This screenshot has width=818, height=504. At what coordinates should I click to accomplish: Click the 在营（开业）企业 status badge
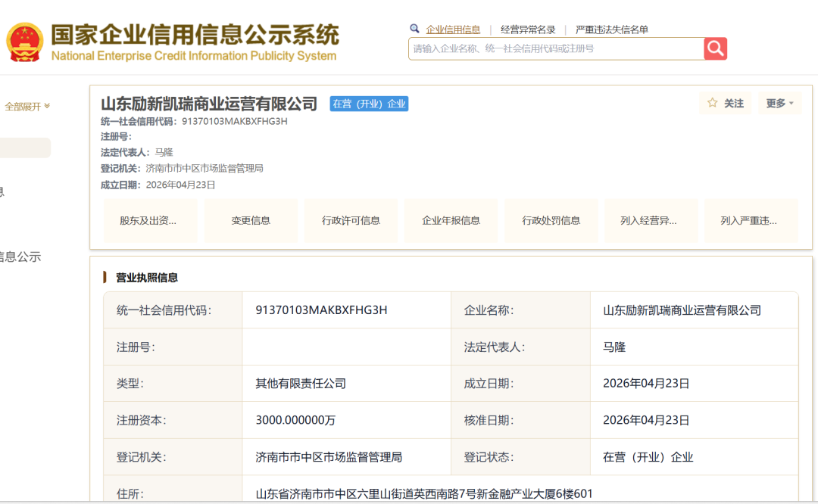click(369, 104)
